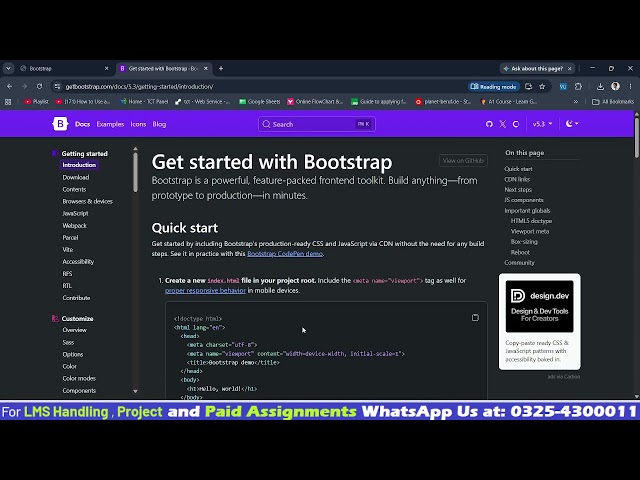The height and width of the screenshot is (480, 640).
Task: Open the Docs navbar item
Action: [82, 124]
